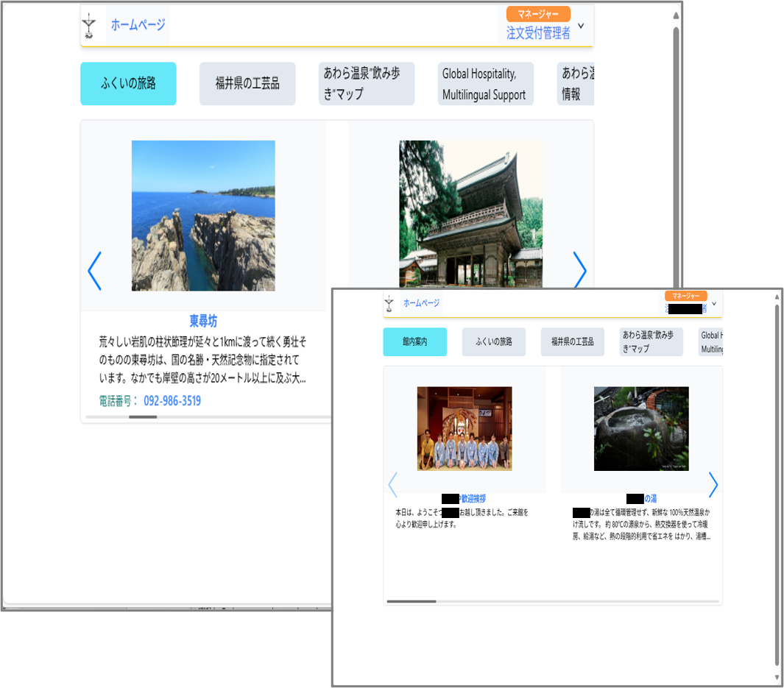Click the staff group photo thumbnail

[x=465, y=428]
